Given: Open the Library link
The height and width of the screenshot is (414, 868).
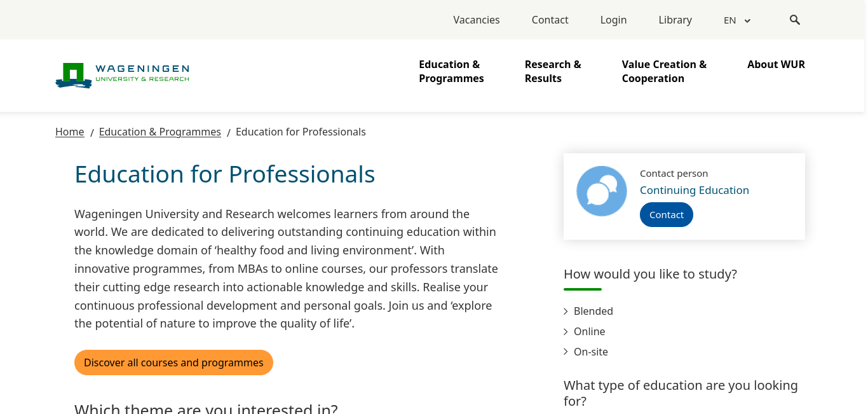Looking at the screenshot, I should pos(675,20).
